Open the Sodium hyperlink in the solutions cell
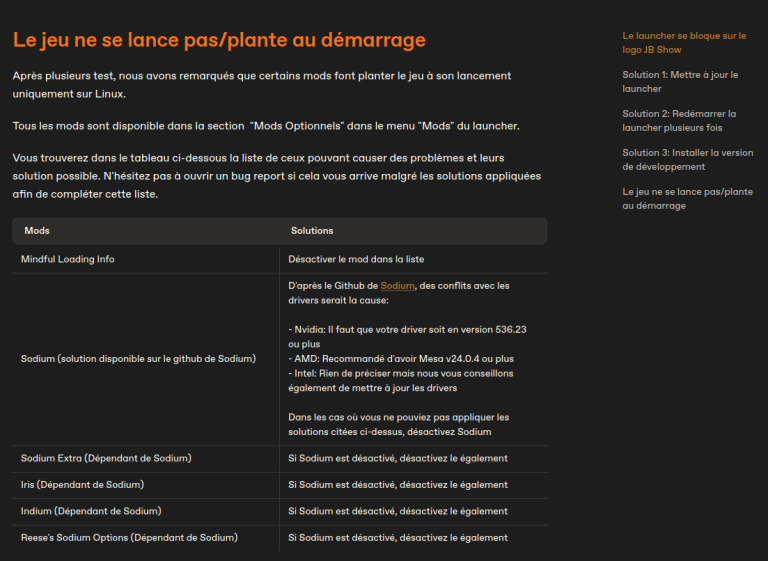 397,286
